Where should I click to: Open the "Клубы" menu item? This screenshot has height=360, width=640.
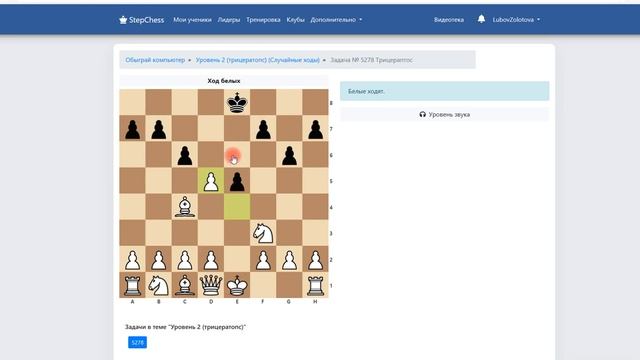(x=296, y=20)
